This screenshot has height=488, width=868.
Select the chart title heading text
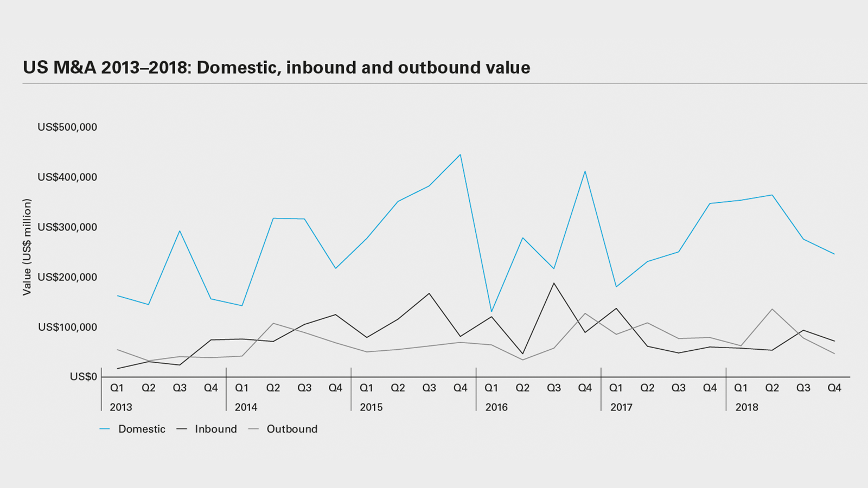pyautogui.click(x=276, y=67)
